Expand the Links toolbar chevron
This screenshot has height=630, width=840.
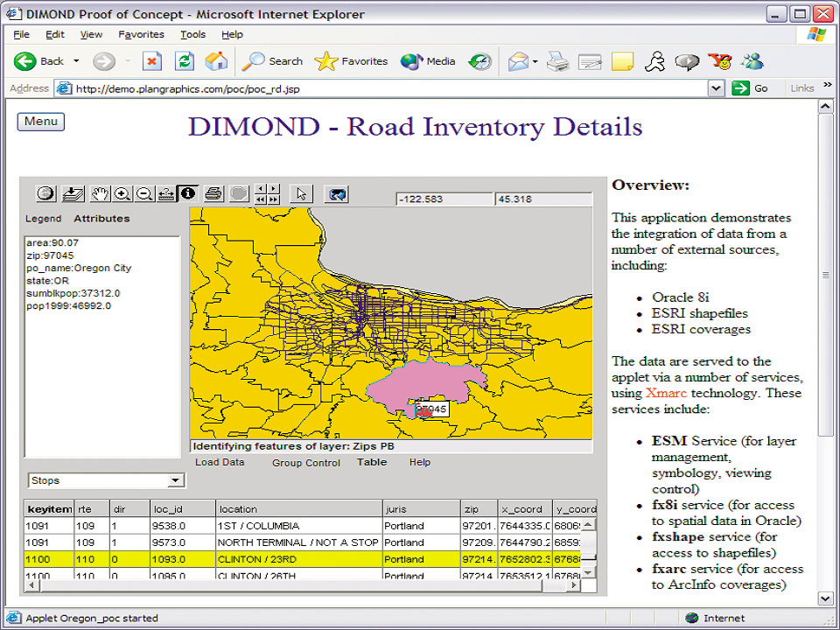point(828,85)
